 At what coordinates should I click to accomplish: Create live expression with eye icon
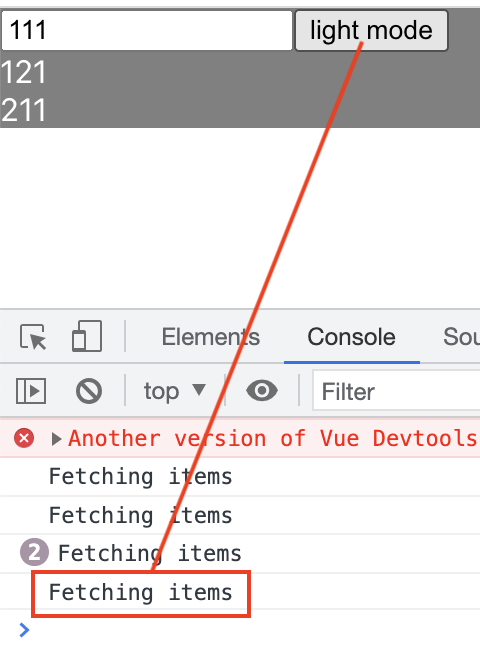262,390
